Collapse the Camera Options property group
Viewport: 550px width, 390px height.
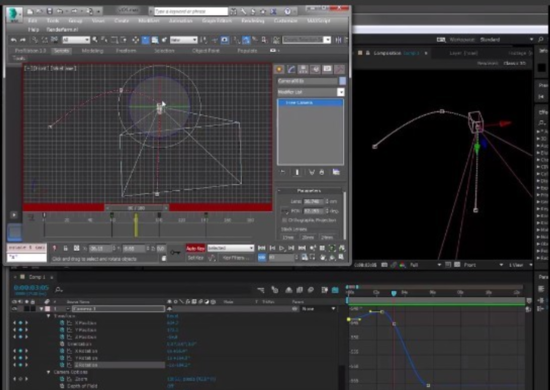[49, 372]
